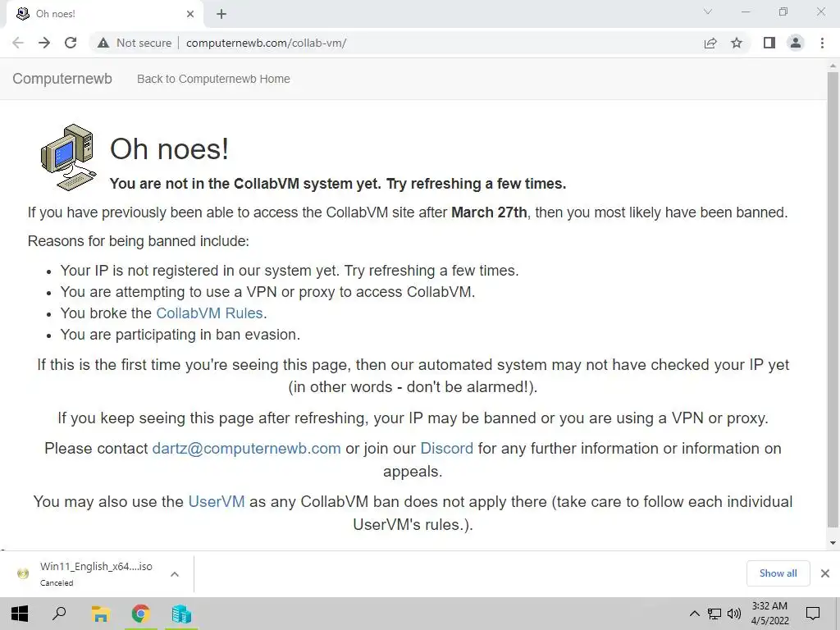Follow the UserVM link
Viewport: 840px width, 630px height.
(x=217, y=502)
